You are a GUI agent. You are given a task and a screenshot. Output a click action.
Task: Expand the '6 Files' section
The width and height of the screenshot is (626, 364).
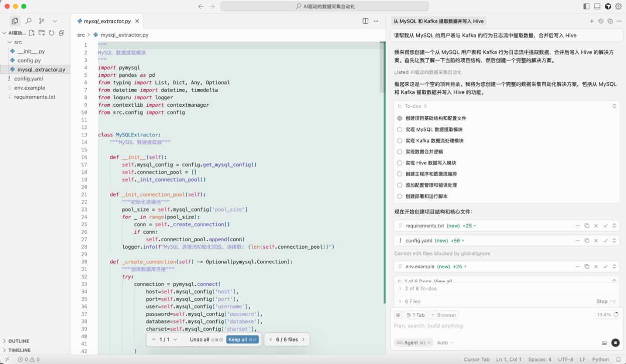click(400, 301)
